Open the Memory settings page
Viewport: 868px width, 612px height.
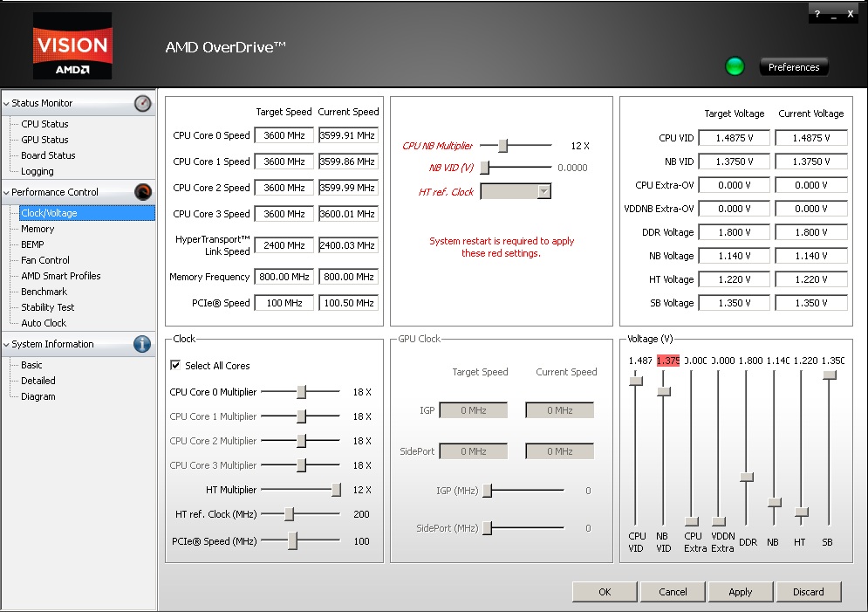click(x=38, y=229)
